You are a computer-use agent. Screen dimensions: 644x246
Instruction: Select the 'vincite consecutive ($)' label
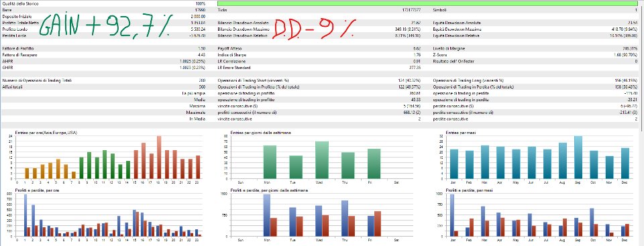[x=239, y=106]
